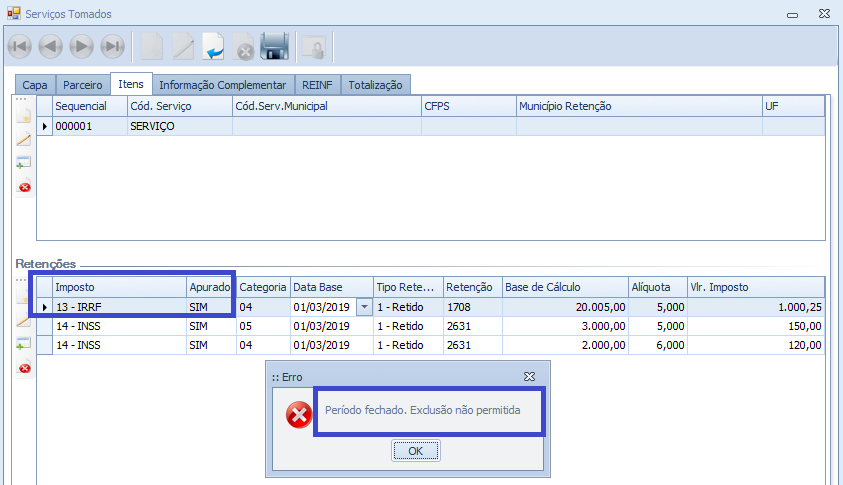Add row icon beside Retenções grid

click(24, 344)
